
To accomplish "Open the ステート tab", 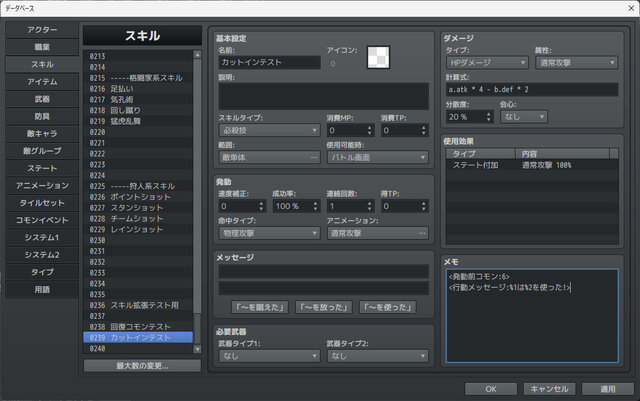I will 42,168.
